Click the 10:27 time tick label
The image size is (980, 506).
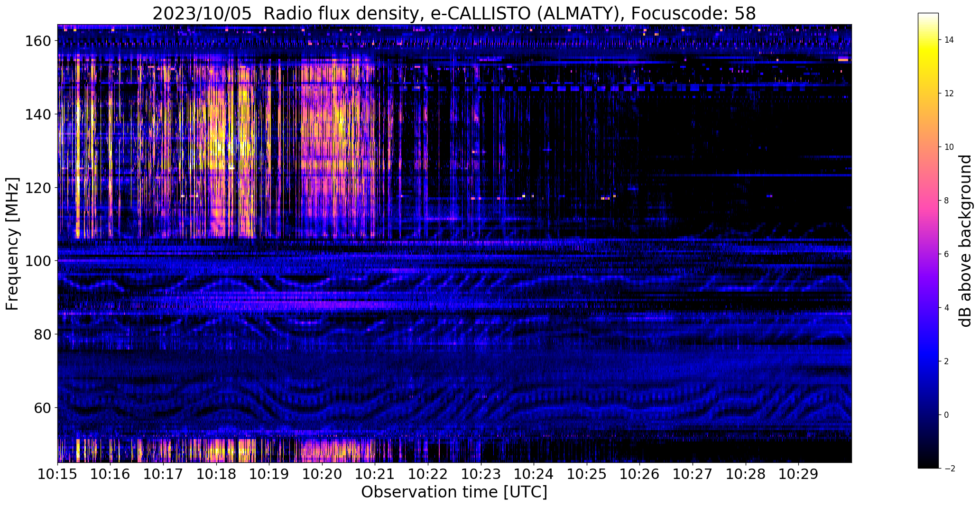coord(693,474)
